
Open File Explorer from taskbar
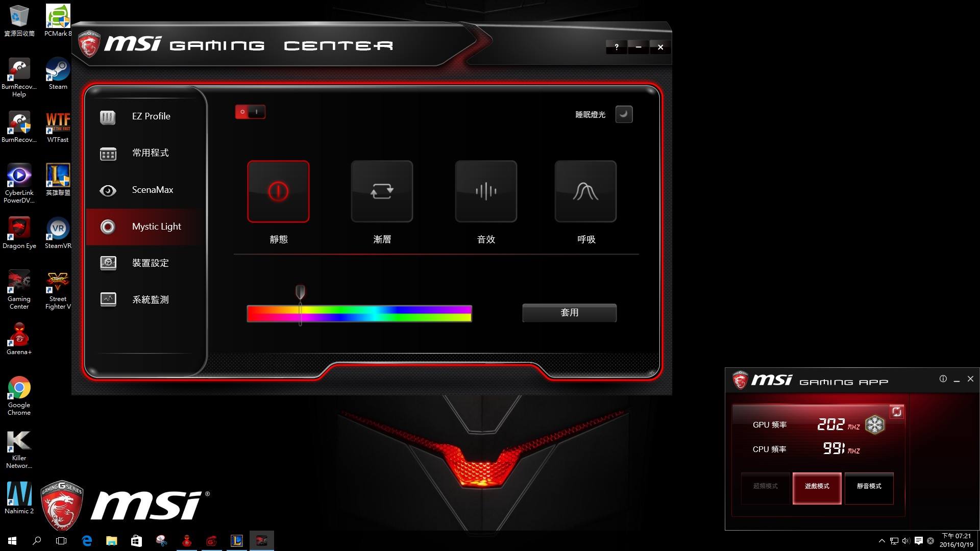point(111,541)
